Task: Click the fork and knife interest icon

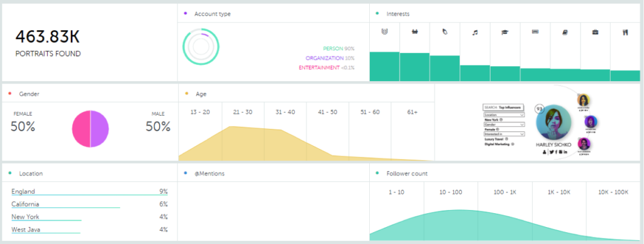Action: (x=625, y=33)
